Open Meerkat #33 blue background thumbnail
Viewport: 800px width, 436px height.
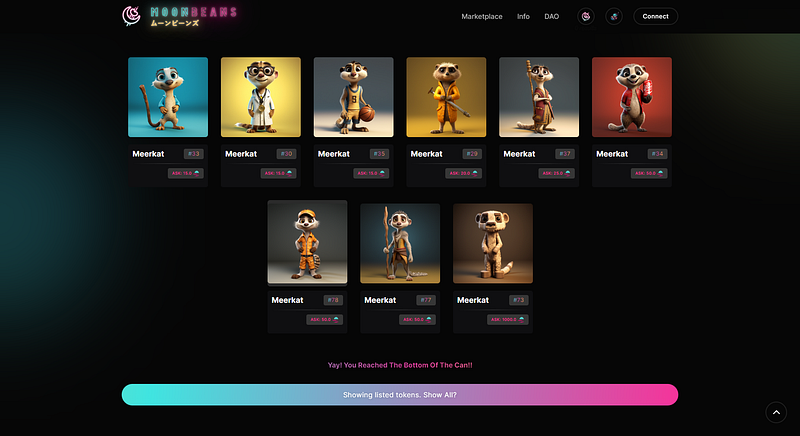pyautogui.click(x=168, y=97)
